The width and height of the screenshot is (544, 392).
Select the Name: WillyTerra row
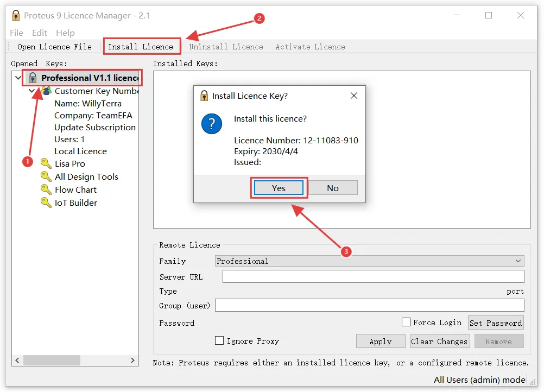[88, 103]
